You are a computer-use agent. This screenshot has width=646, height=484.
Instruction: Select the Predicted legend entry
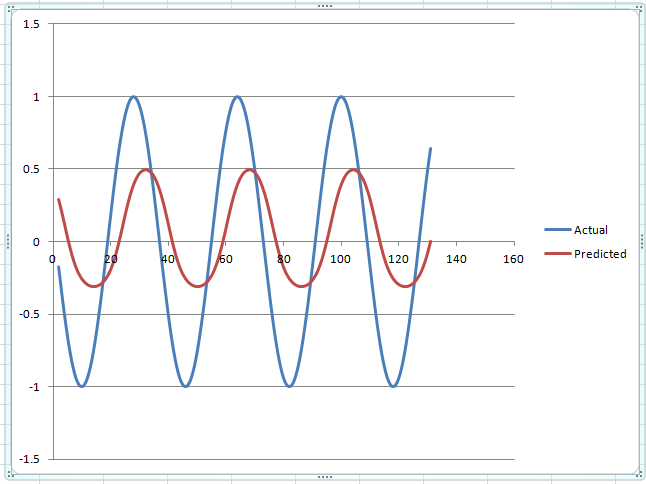(585, 254)
